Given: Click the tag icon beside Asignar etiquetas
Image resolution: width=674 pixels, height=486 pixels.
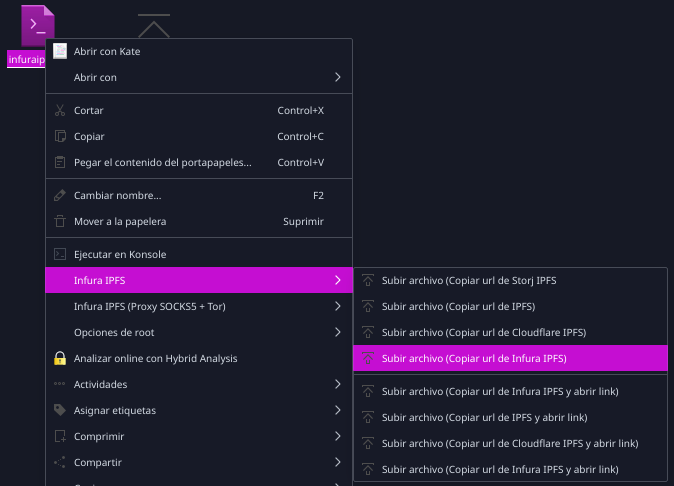Looking at the screenshot, I should [x=60, y=410].
